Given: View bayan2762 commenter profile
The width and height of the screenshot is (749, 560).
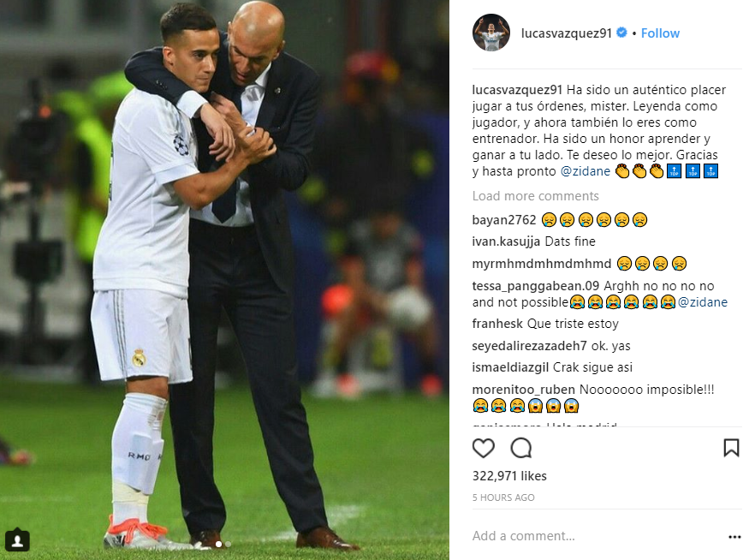Looking at the screenshot, I should (x=504, y=220).
